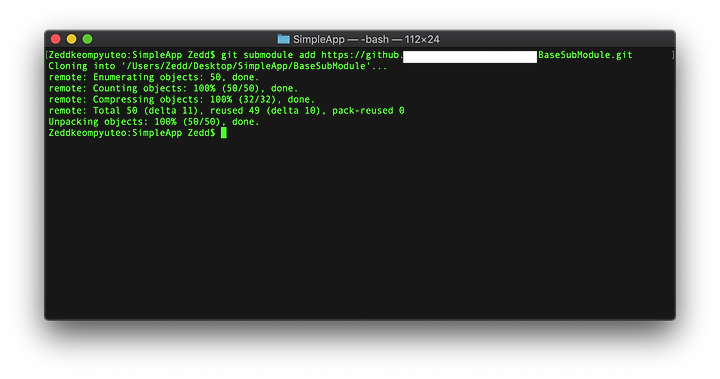Click 'remote: Enumerating objects: 50, done.' line
Screen dimensions: 720x379
tap(154, 77)
